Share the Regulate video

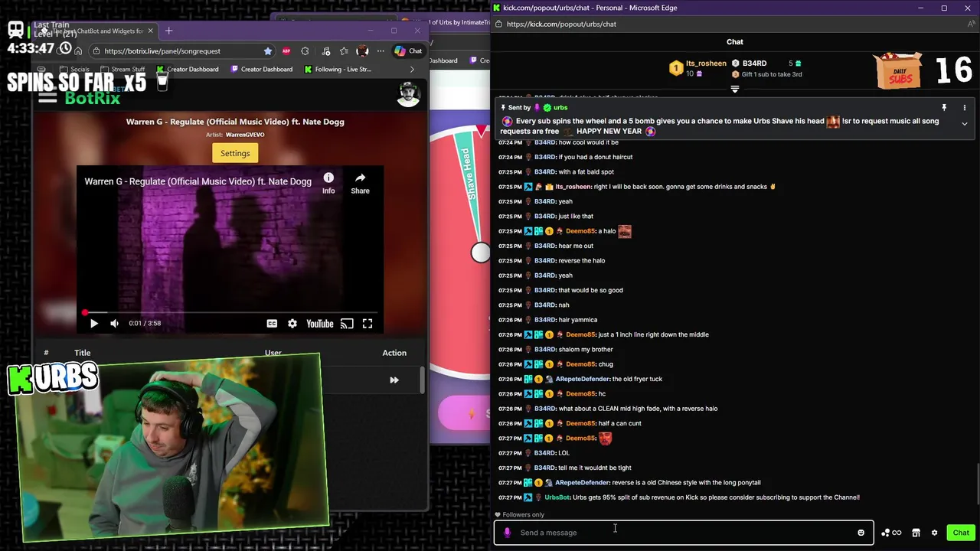(360, 183)
